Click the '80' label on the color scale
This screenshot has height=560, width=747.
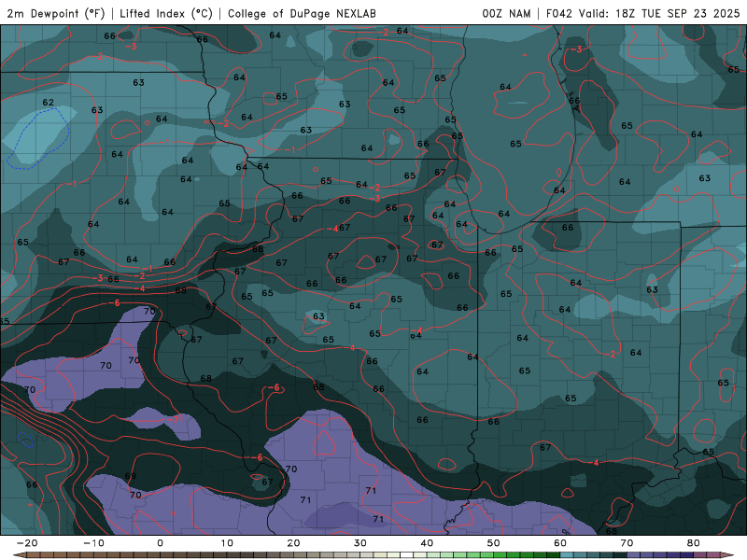694,543
